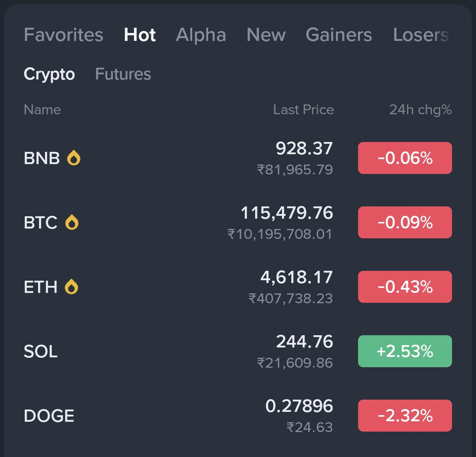The width and height of the screenshot is (476, 457).
Task: Select the New tab
Action: click(266, 35)
